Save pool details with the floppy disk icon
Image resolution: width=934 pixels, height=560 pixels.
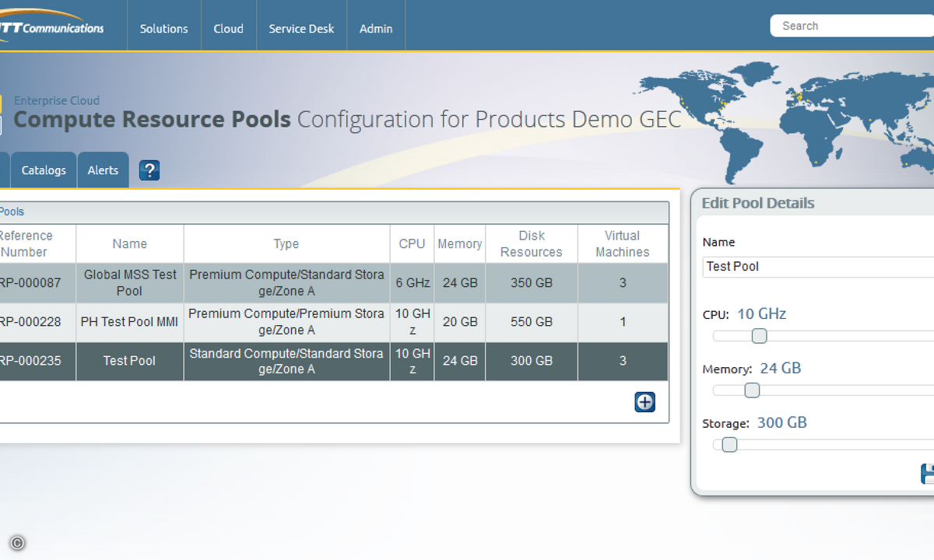[x=928, y=474]
